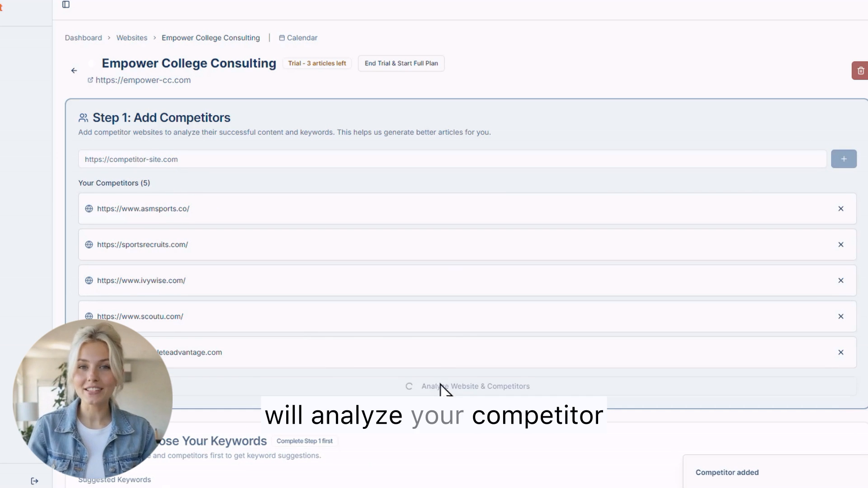Log out using the bottom-left icon
Viewport: 868px width, 488px height.
pos(34,481)
